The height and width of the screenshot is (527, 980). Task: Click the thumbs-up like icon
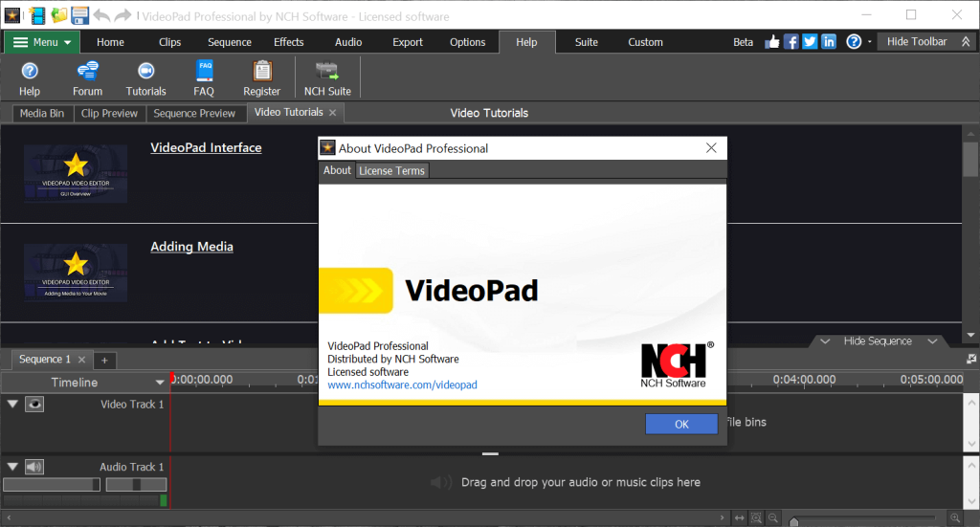[x=772, y=42]
